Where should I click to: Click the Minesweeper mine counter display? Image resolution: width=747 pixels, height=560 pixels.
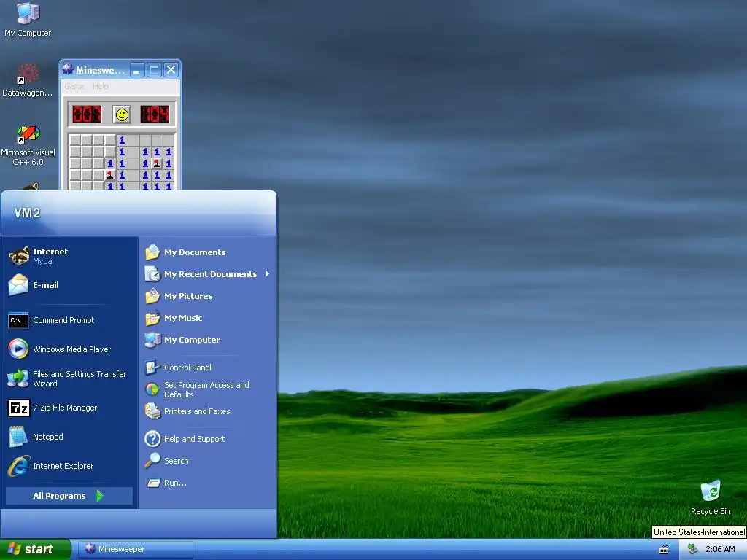(87, 114)
